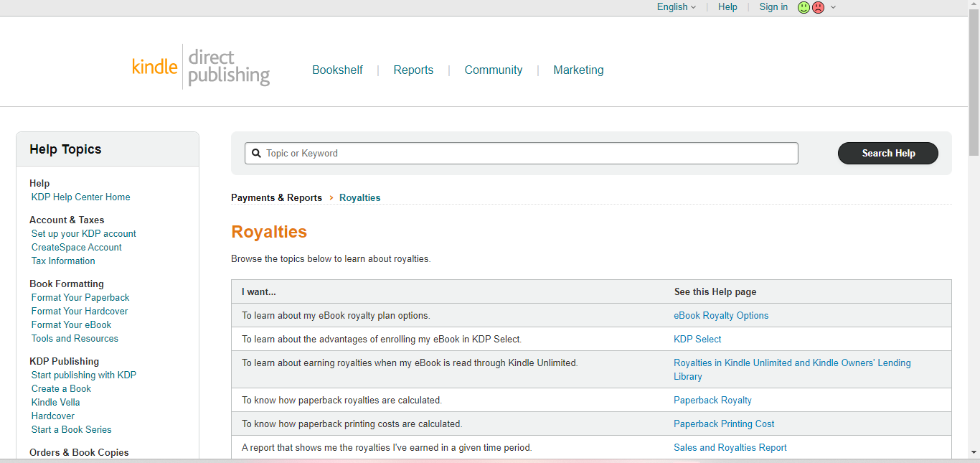
Task: Open the Bookshelf menu item
Action: point(337,70)
